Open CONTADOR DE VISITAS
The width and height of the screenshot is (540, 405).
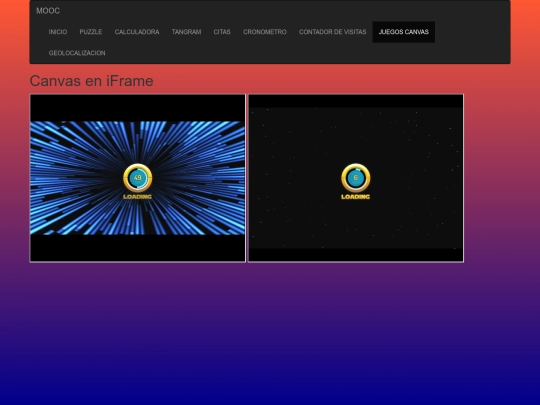(x=332, y=32)
